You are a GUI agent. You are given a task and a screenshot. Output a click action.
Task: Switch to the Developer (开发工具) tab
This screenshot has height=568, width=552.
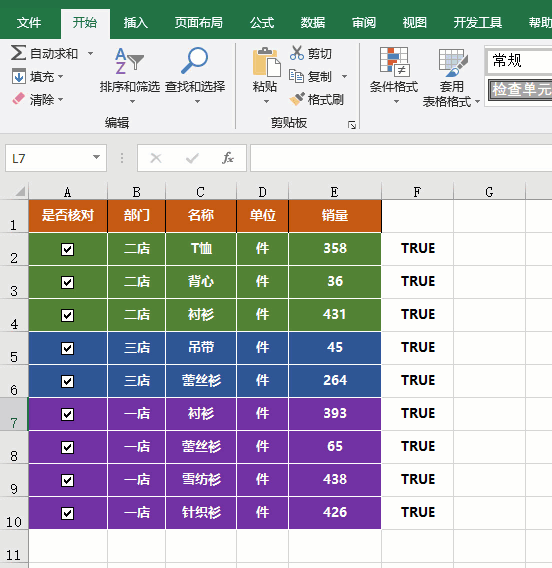coord(478,23)
